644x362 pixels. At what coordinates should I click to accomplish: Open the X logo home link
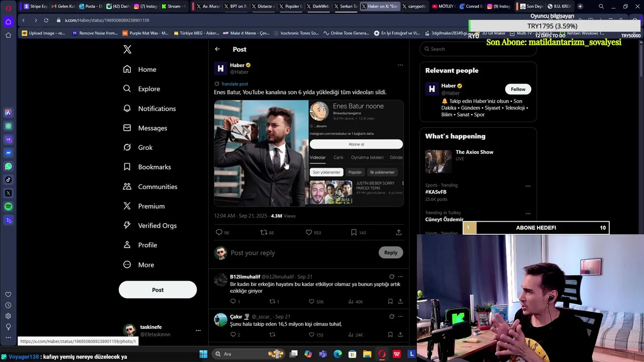pyautogui.click(x=127, y=49)
